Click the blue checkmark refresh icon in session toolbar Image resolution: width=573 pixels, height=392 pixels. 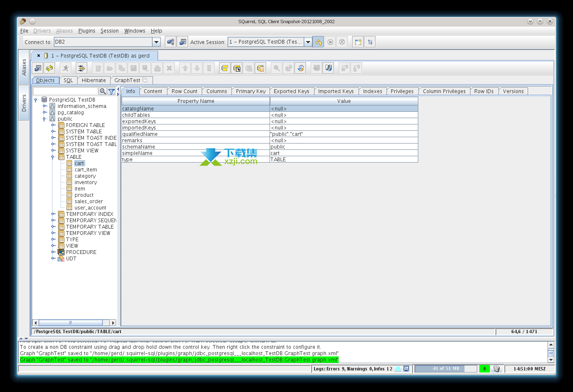pos(300,68)
